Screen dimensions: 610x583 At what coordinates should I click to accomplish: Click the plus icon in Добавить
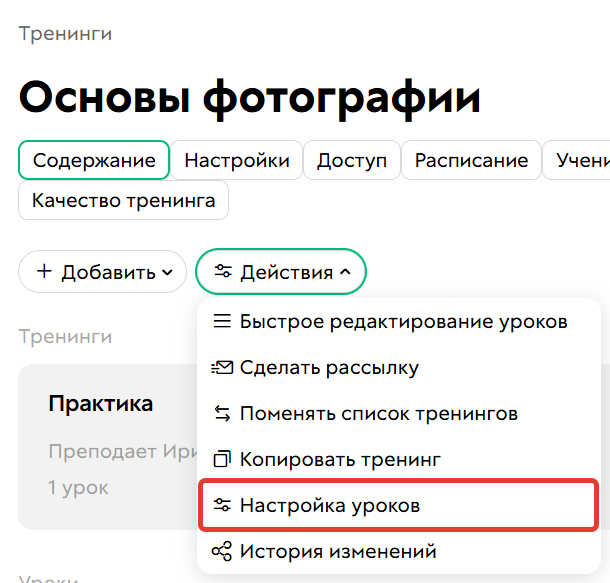click(x=44, y=271)
